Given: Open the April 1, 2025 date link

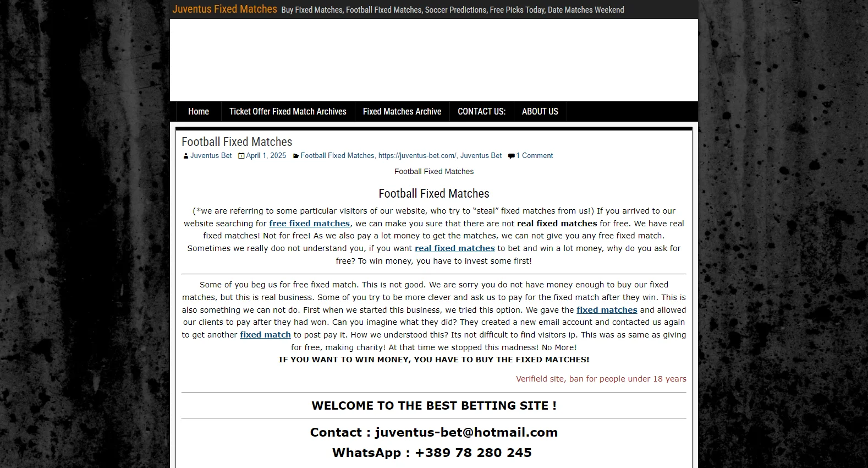Looking at the screenshot, I should coord(266,156).
